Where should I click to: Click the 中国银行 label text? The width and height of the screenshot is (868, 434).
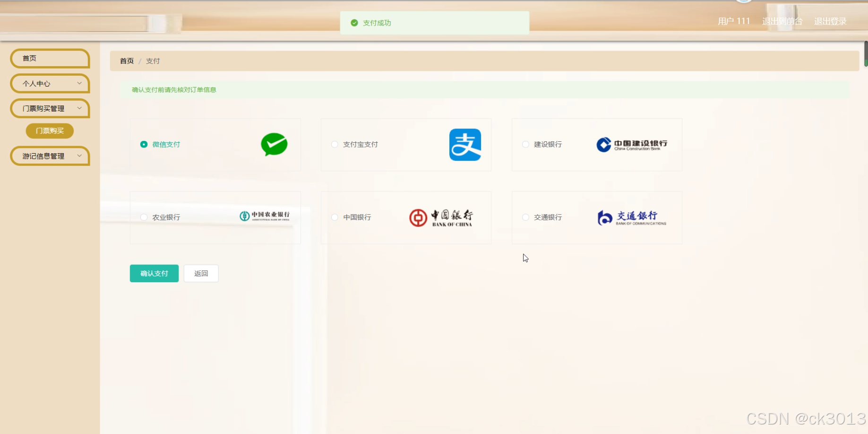[x=357, y=217]
